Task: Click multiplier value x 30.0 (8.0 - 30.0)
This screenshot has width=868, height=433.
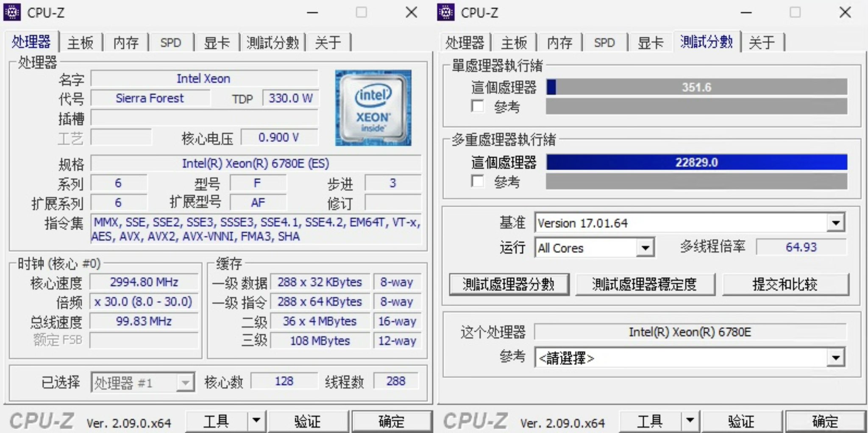Action: 144,302
